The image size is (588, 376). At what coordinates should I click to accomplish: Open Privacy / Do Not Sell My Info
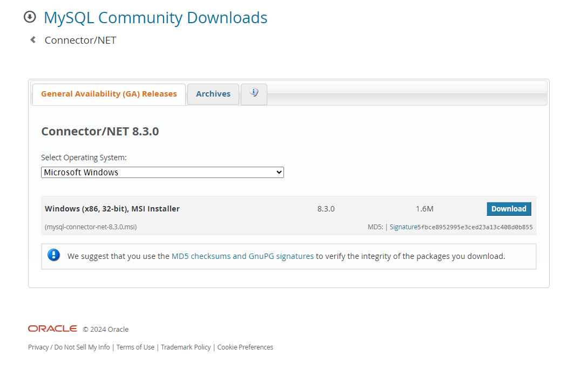pos(69,347)
